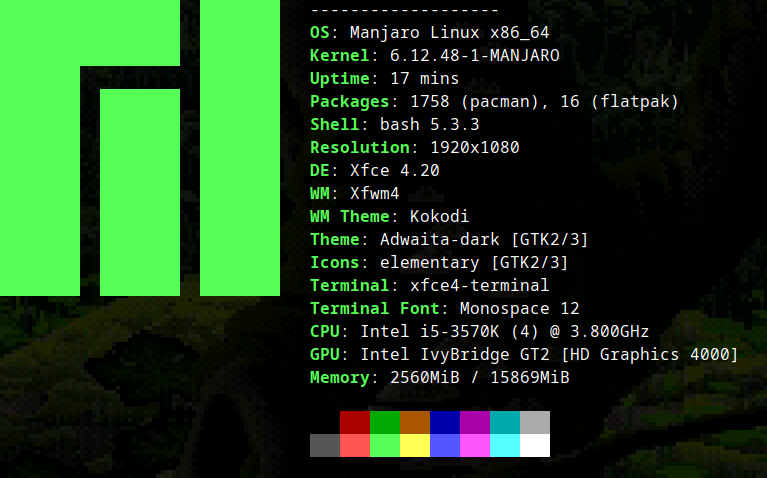Viewport: 767px width, 478px height.
Task: Click the bright red color block
Action: [355, 445]
